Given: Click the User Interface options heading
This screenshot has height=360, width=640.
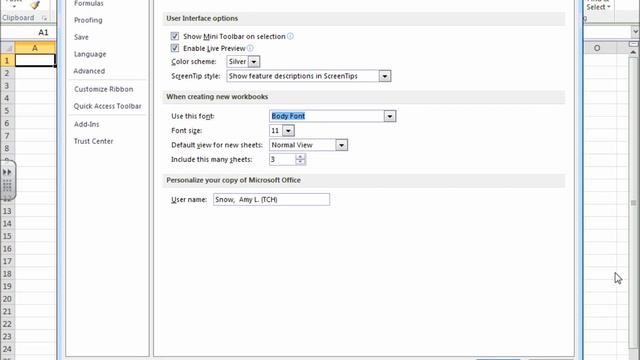Looking at the screenshot, I should [x=202, y=18].
